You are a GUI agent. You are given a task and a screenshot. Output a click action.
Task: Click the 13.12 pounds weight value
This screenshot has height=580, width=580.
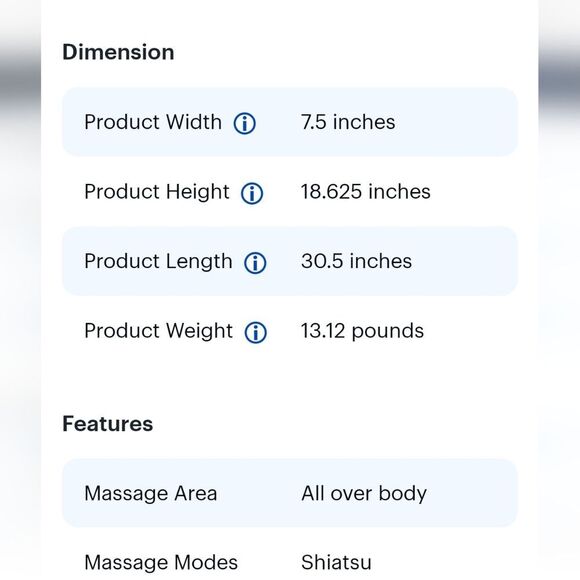[362, 331]
